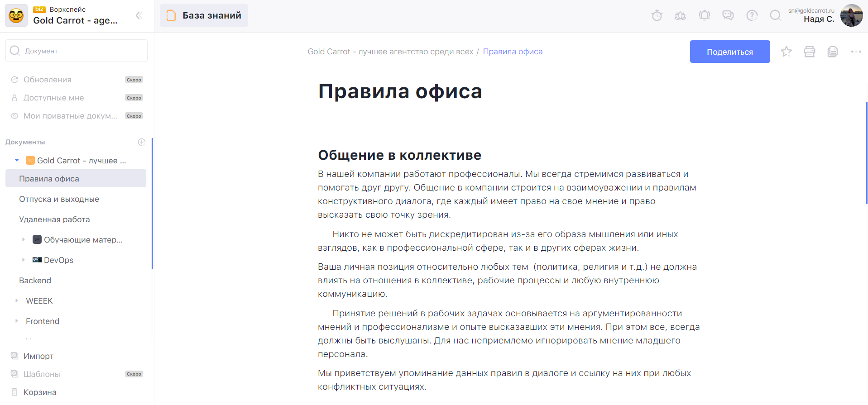Click the Корзина trash bin icon

point(14,392)
